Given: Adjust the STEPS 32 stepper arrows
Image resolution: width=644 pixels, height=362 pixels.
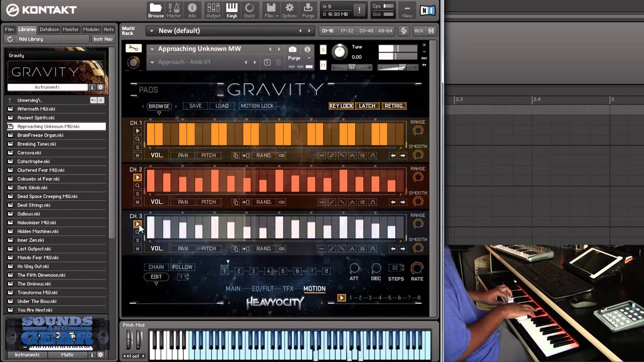Looking at the screenshot, I should [x=402, y=267].
